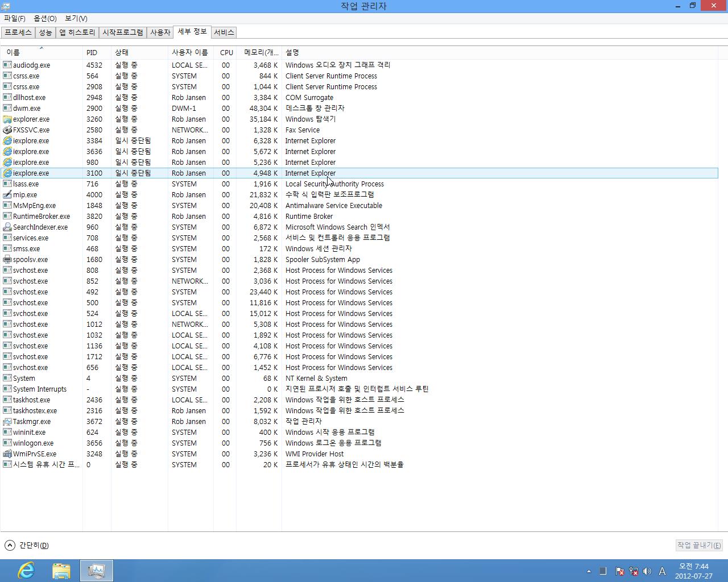Select the csrss.exe row with PID 564

(359, 76)
